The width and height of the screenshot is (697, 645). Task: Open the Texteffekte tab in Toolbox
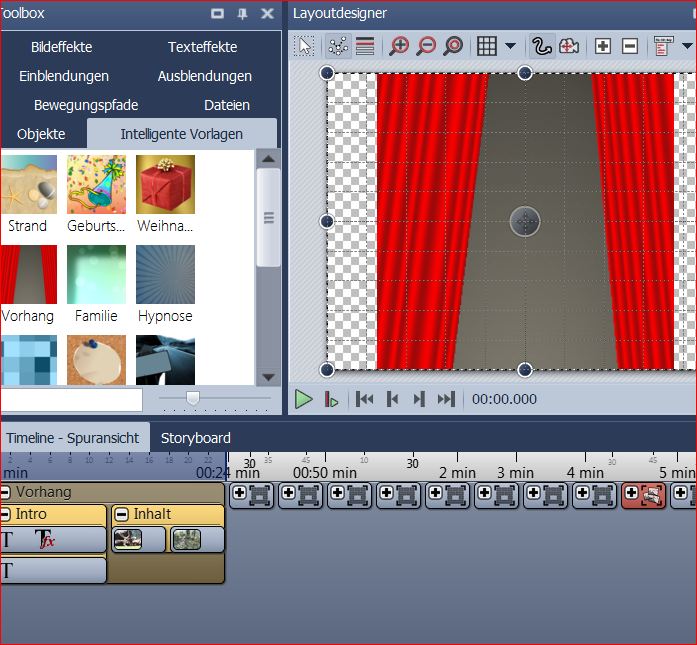202,47
